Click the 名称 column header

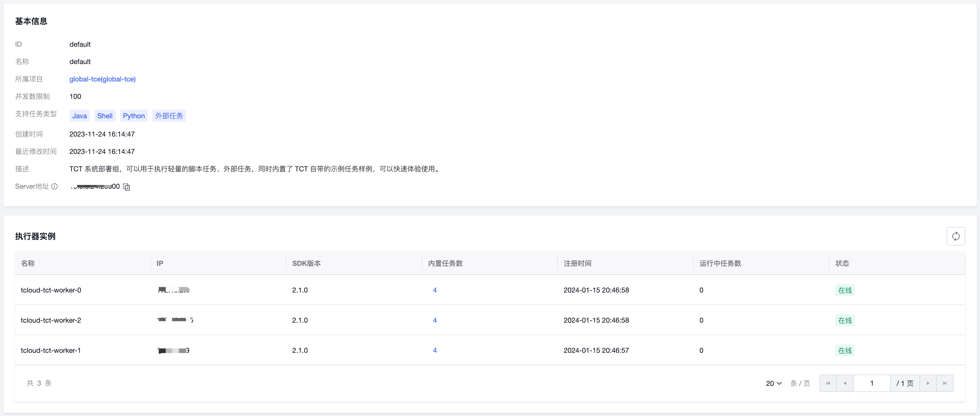[28, 264]
